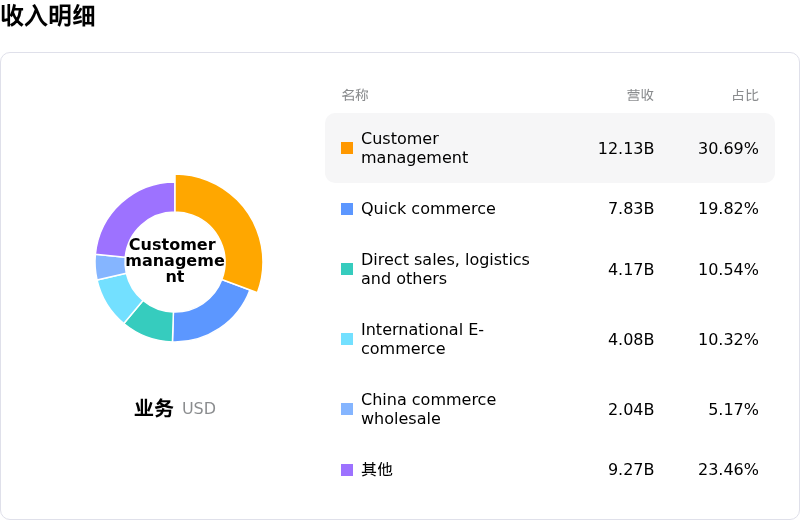Select the cyan donut chart segment
Viewport: 800px width, 520px height.
click(x=117, y=296)
